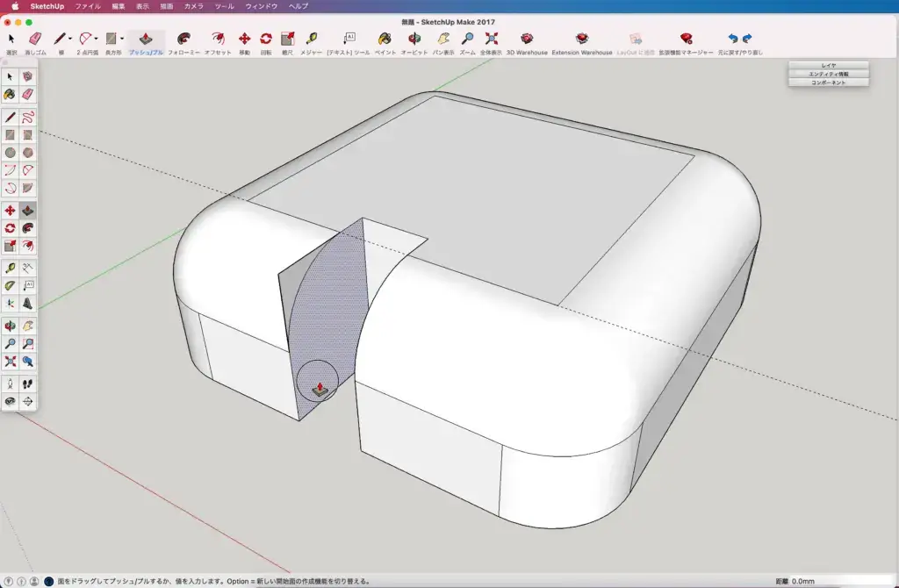Activate the Walk (footprints) tool in the left palette
This screenshot has width=899, height=588.
point(27,384)
